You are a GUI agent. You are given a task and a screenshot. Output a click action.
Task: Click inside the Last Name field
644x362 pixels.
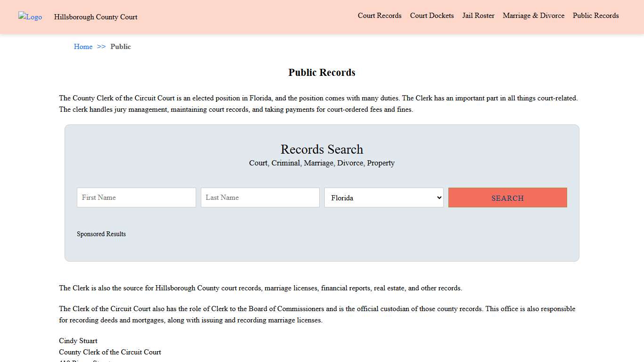pos(260,197)
